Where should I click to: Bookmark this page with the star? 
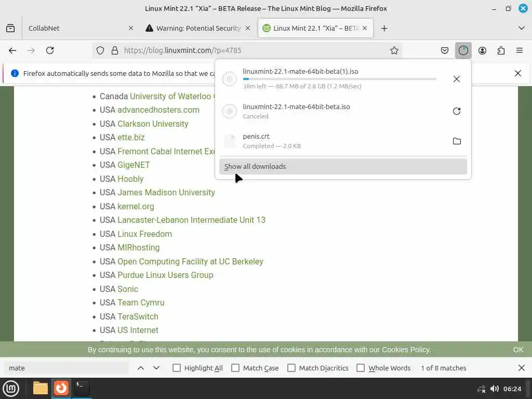coord(394,50)
